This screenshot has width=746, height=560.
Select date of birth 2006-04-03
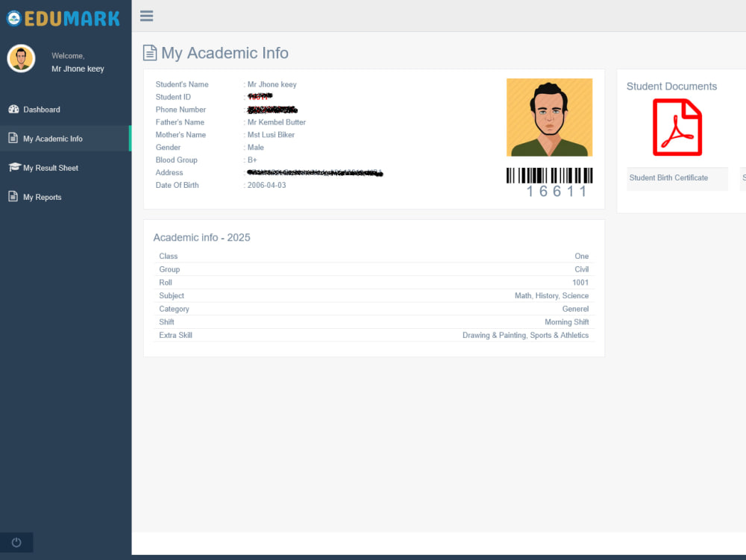pos(266,186)
